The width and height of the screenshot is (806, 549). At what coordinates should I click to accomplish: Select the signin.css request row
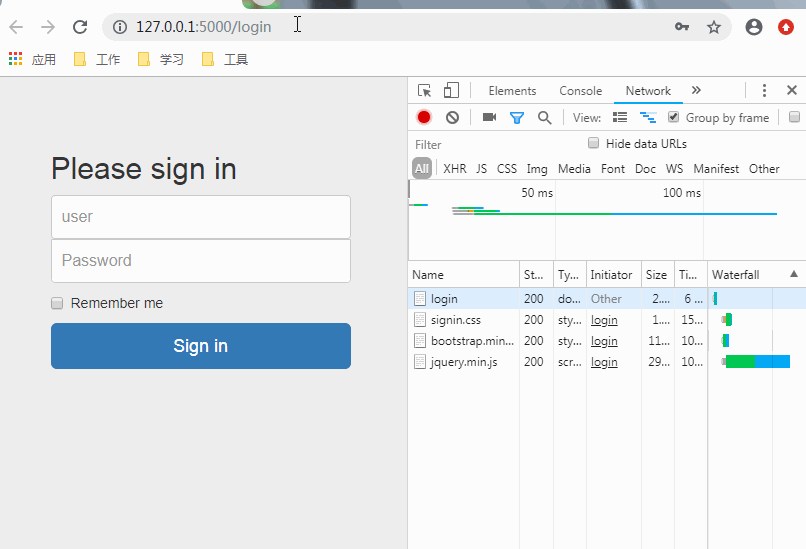607,320
